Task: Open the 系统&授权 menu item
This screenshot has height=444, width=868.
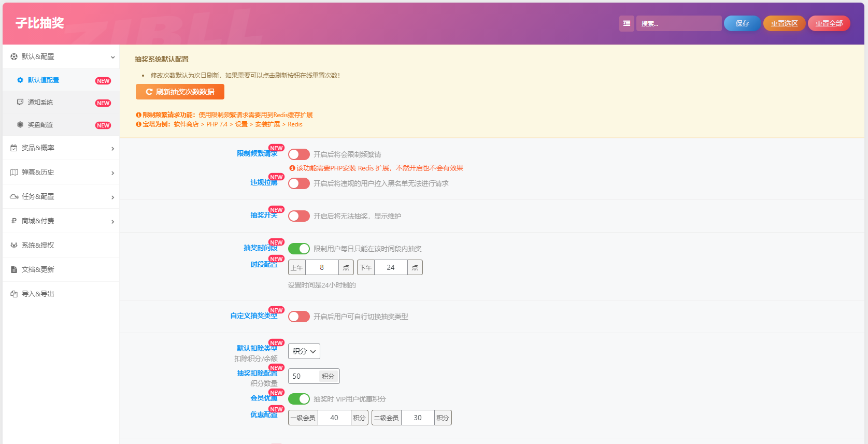Action: tap(38, 246)
